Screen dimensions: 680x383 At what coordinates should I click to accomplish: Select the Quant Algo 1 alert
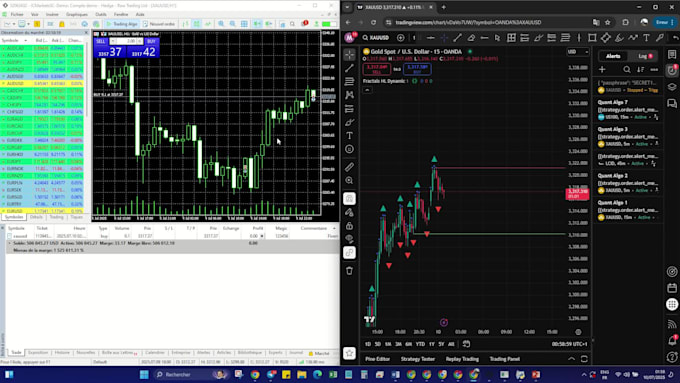628,210
